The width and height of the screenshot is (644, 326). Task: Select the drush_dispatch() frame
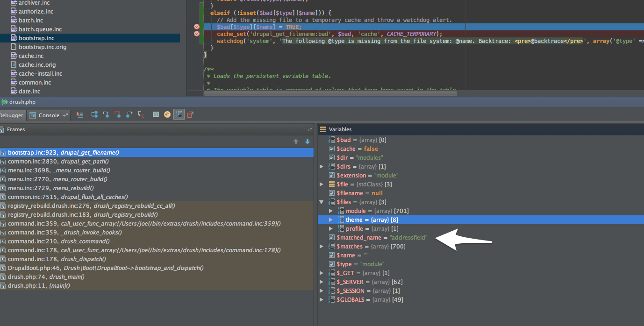[157, 259]
